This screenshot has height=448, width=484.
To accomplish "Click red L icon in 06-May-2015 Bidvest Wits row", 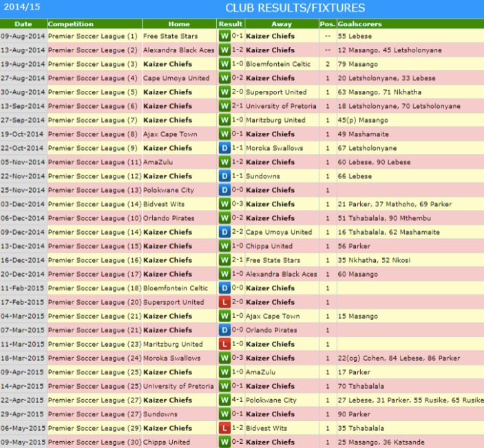I will [224, 428].
